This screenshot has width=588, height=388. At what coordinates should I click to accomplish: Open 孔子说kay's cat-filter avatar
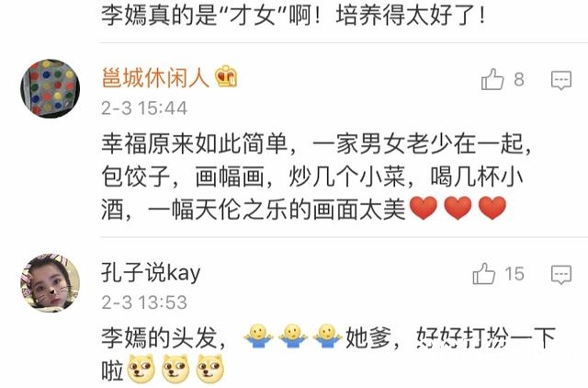[50, 282]
